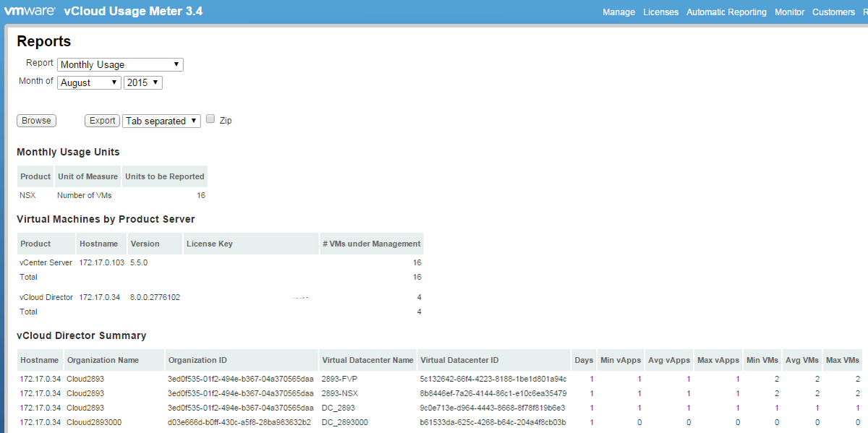Select hostname 172.17.0.103
Viewport: 868px width, 433px height.
click(x=101, y=262)
